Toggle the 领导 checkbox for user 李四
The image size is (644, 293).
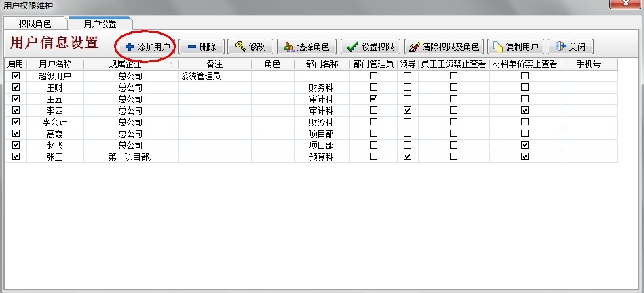click(x=407, y=111)
